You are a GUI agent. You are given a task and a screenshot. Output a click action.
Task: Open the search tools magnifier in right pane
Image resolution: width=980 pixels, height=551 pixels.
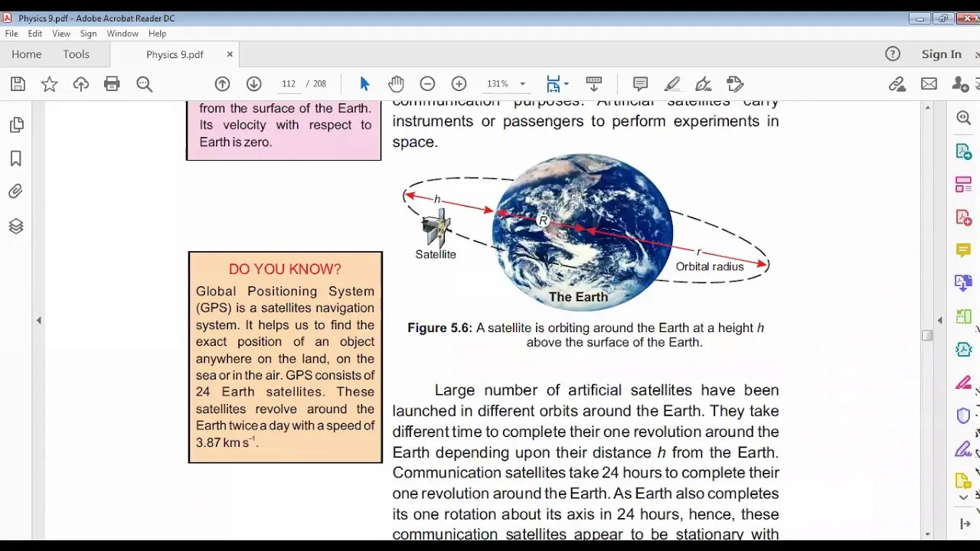pos(964,118)
